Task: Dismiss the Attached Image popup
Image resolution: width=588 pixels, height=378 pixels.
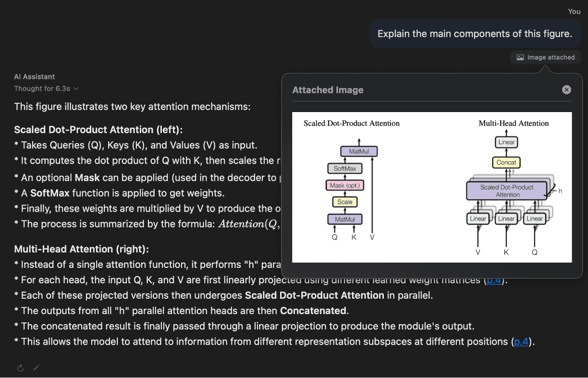Action: click(x=566, y=89)
